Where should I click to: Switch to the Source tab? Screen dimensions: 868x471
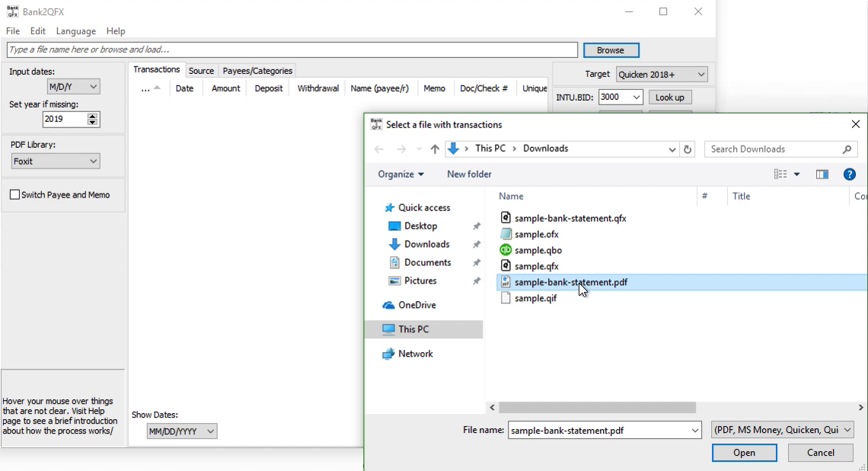tap(201, 71)
